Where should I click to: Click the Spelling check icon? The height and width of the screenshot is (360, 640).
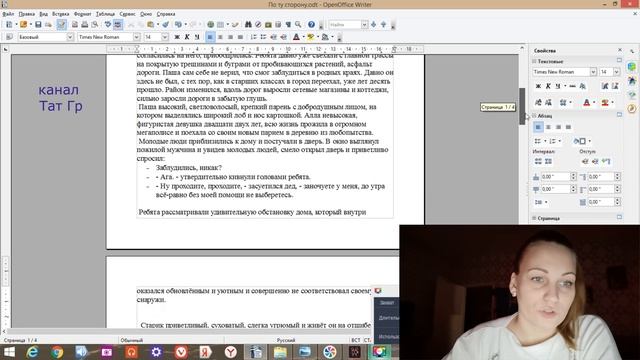click(x=108, y=25)
